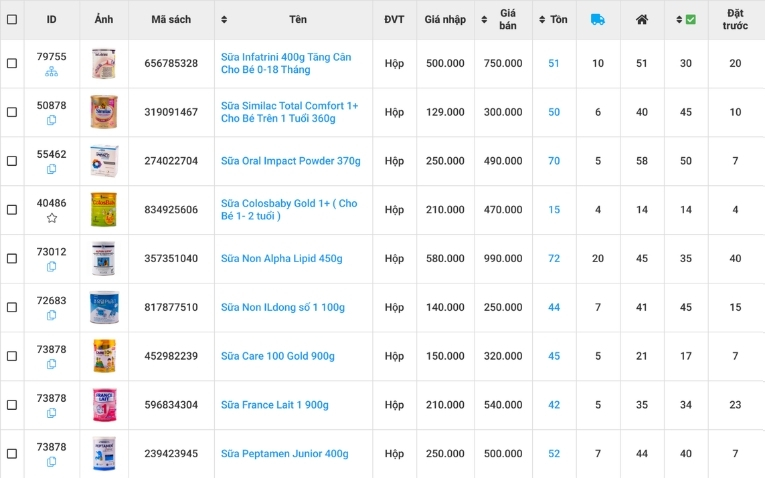Image resolution: width=765 pixels, height=478 pixels.
Task: Open the Sữa Non Alpha Lipid 450g link
Action: coord(281,258)
